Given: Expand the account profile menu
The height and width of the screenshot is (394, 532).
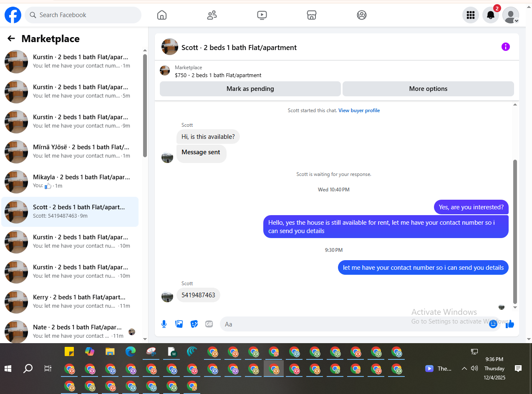Looking at the screenshot, I should (x=511, y=15).
